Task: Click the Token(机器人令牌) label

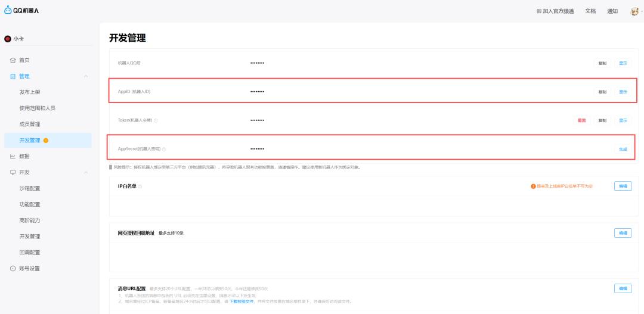Action: point(135,121)
